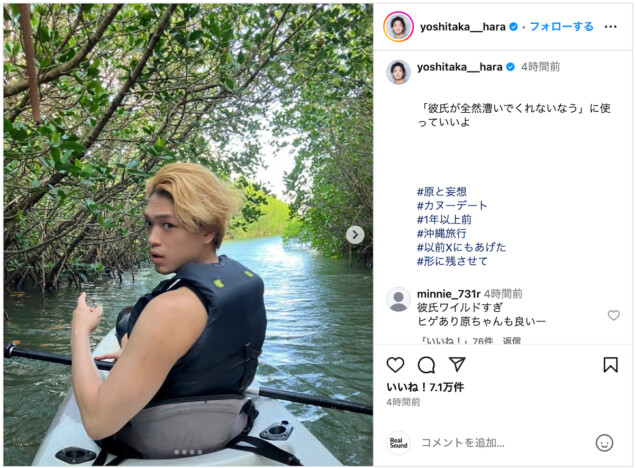Open the #沖縄旅行 hashtag
The height and width of the screenshot is (468, 635).
pos(442,234)
